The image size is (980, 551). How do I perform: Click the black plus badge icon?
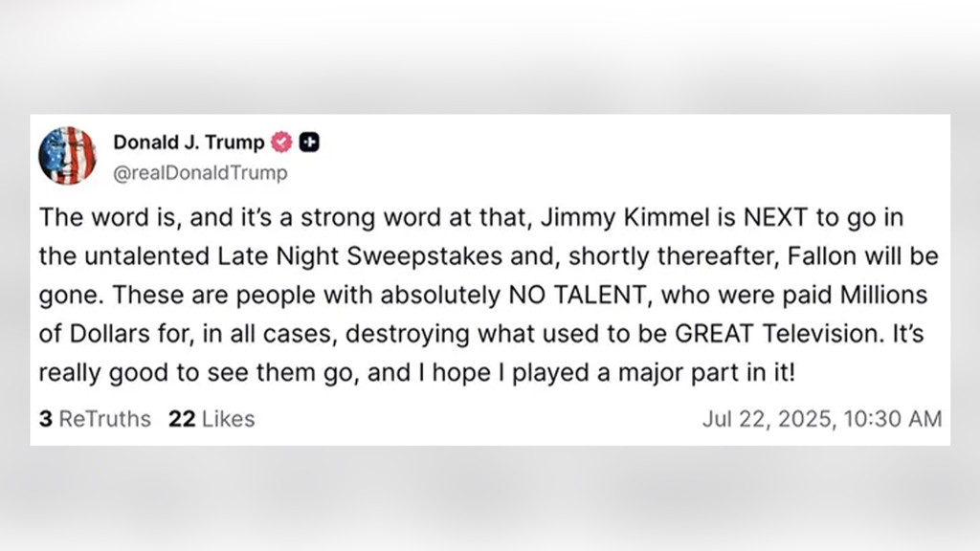point(309,143)
